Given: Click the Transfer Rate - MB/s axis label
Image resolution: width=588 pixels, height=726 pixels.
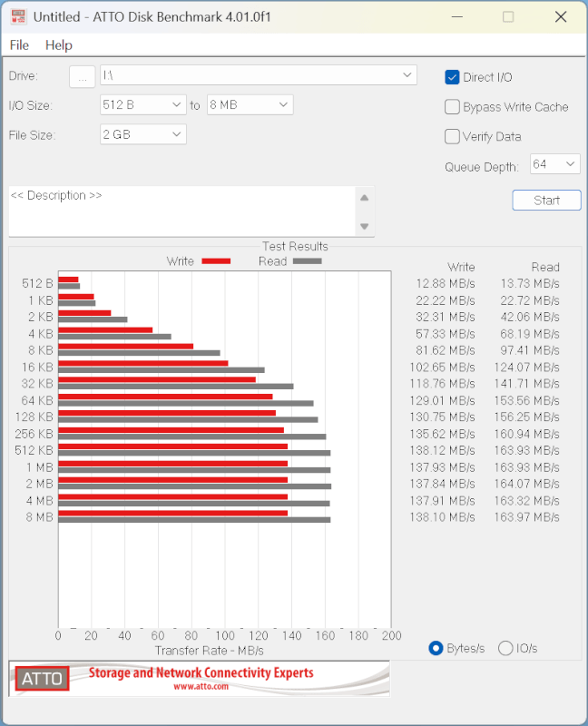Looking at the screenshot, I should tap(210, 651).
